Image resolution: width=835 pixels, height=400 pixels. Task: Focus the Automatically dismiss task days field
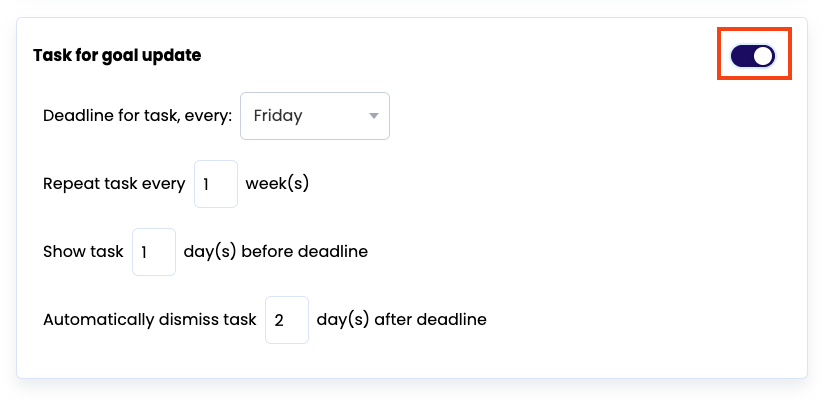286,320
